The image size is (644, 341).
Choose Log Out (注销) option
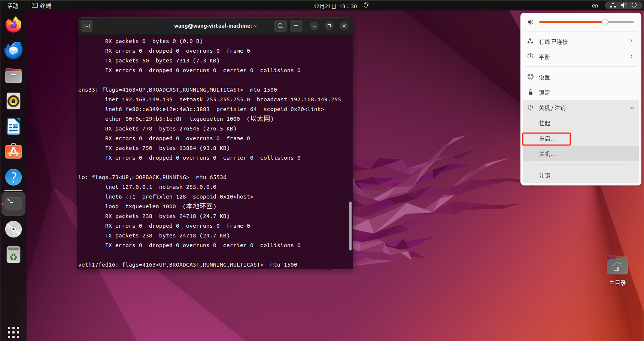580,175
